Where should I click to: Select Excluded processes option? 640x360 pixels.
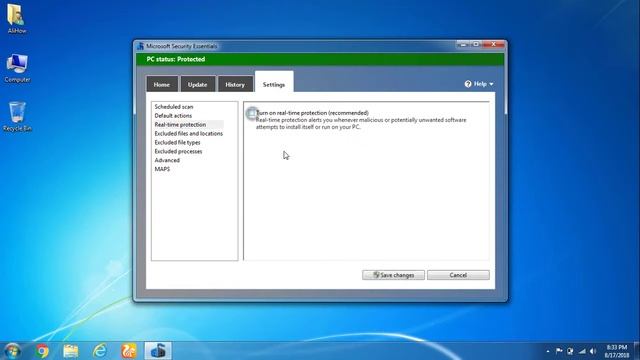coord(178,151)
